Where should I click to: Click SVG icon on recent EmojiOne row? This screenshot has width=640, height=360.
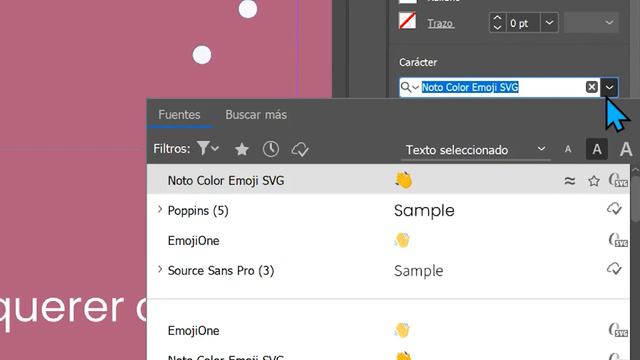pos(618,240)
